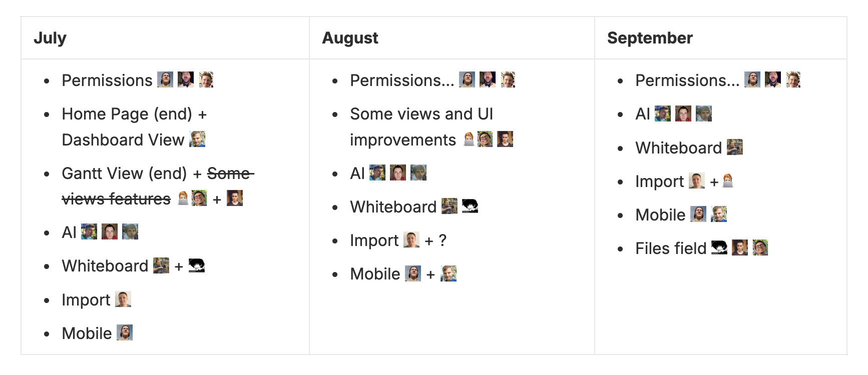Select the September column header
This screenshot has height=375, width=868.
point(650,38)
